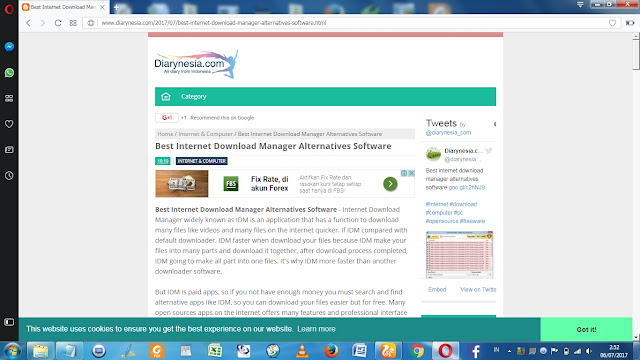Go to site home via house icon
The height and width of the screenshot is (360, 640).
(166, 97)
